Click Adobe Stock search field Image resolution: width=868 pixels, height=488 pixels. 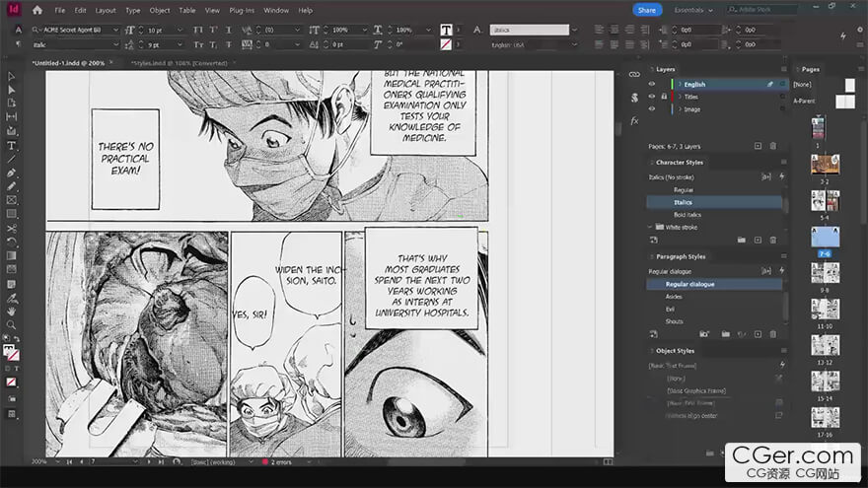761,10
